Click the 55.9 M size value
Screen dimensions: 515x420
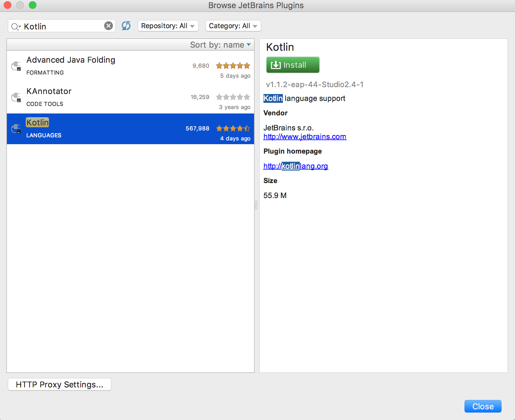tap(275, 196)
